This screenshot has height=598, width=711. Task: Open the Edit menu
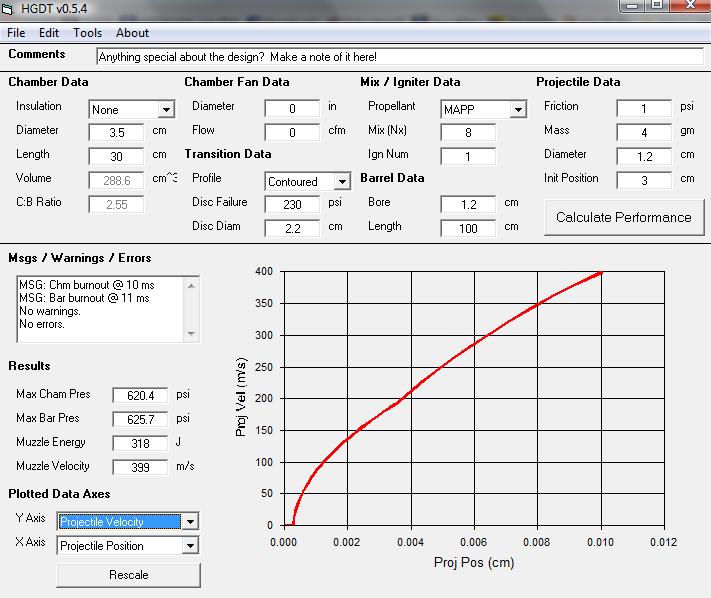(x=49, y=33)
